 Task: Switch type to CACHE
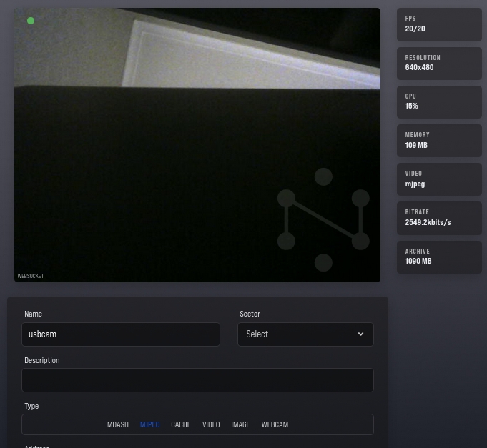click(x=181, y=424)
